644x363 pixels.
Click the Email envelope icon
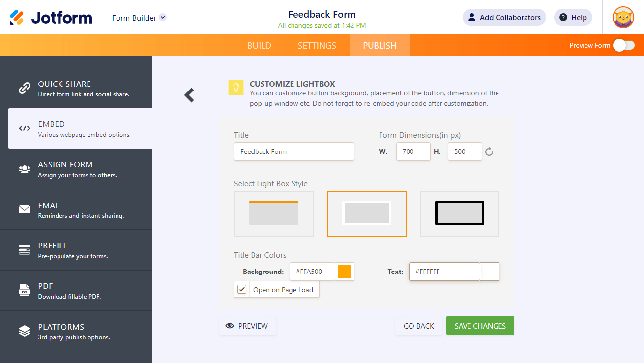25,210
